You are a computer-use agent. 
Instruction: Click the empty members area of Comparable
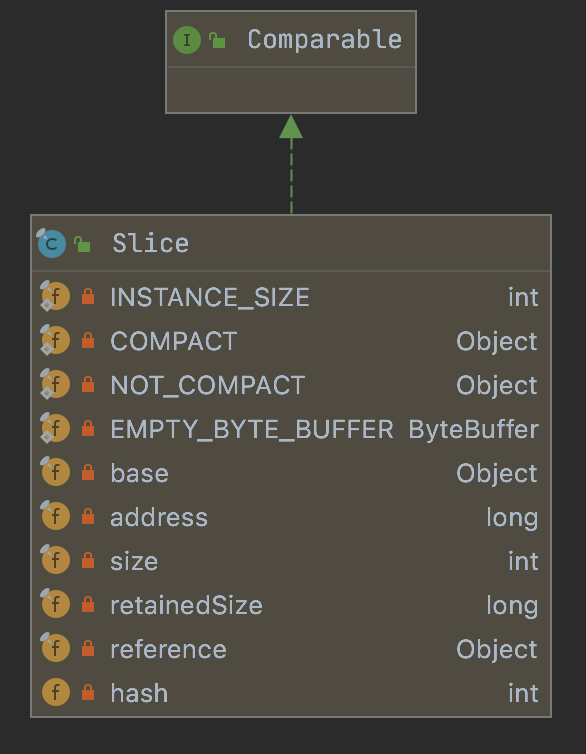tap(291, 90)
